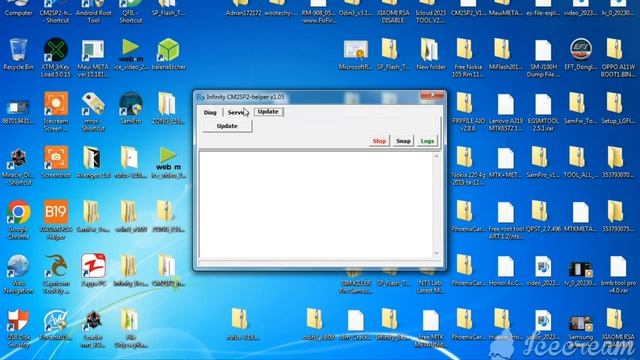
Task: Select the USB Disk Security shortcut
Action: [x=18, y=328]
